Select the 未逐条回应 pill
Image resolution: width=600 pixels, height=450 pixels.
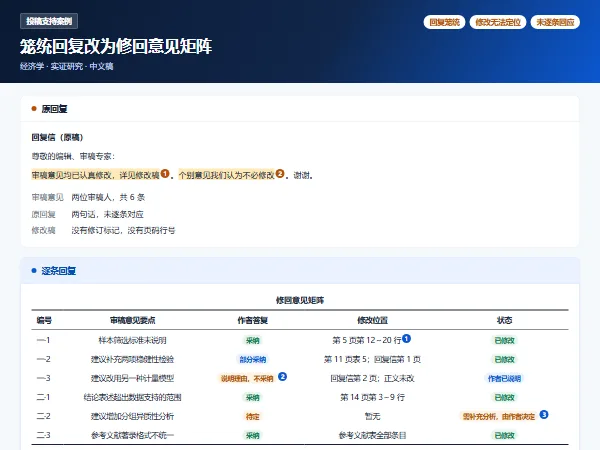coord(555,22)
